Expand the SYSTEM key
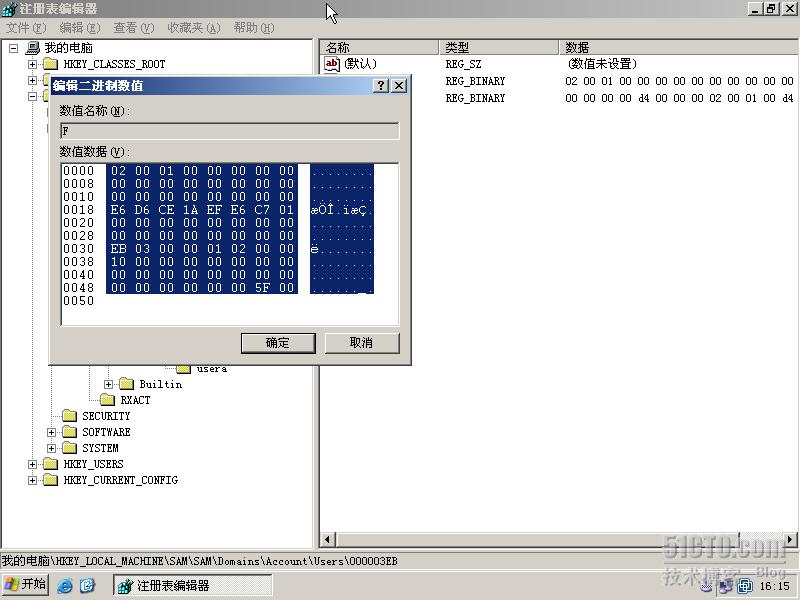The image size is (800, 600). point(52,448)
